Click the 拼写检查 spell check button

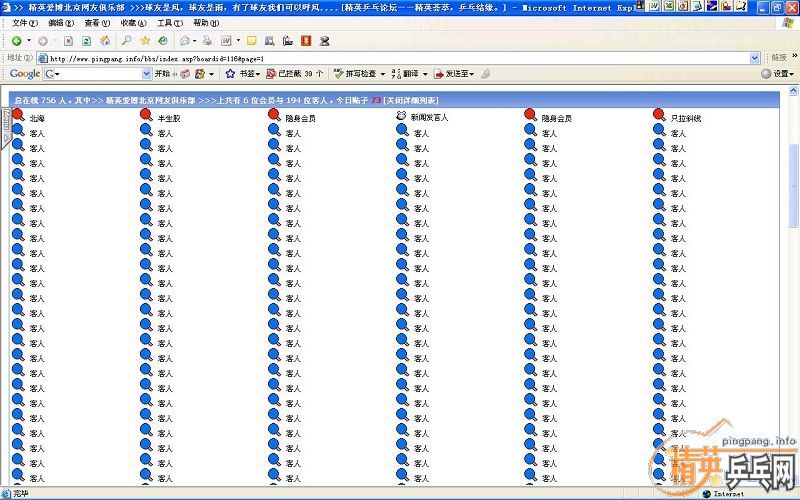[x=355, y=74]
